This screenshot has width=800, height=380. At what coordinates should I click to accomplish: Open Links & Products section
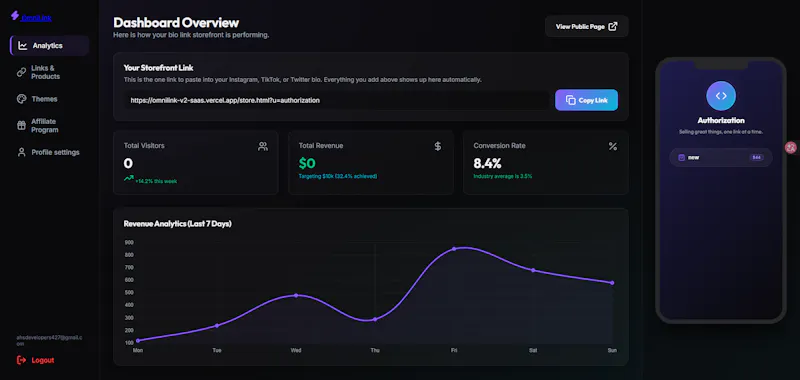tap(49, 72)
